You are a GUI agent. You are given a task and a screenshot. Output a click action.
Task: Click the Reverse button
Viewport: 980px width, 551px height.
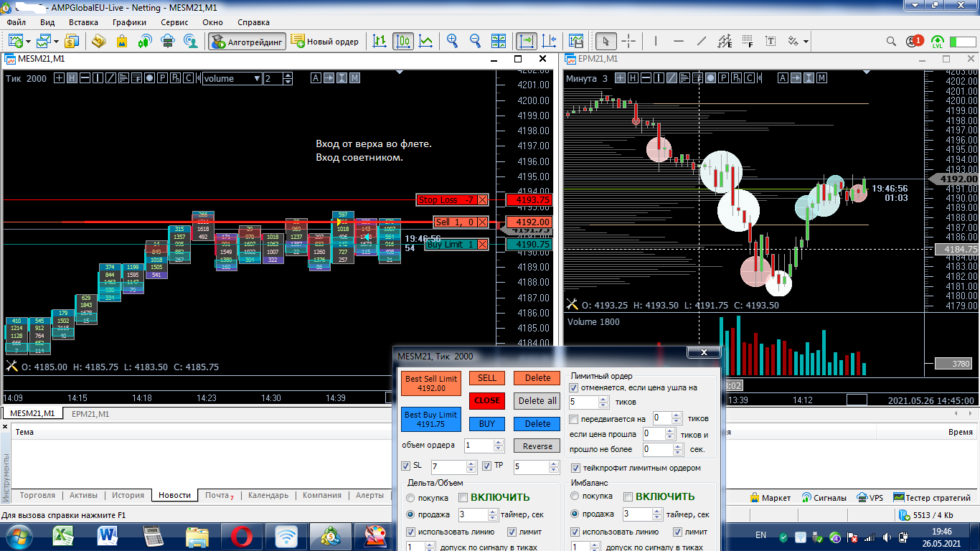pos(537,446)
